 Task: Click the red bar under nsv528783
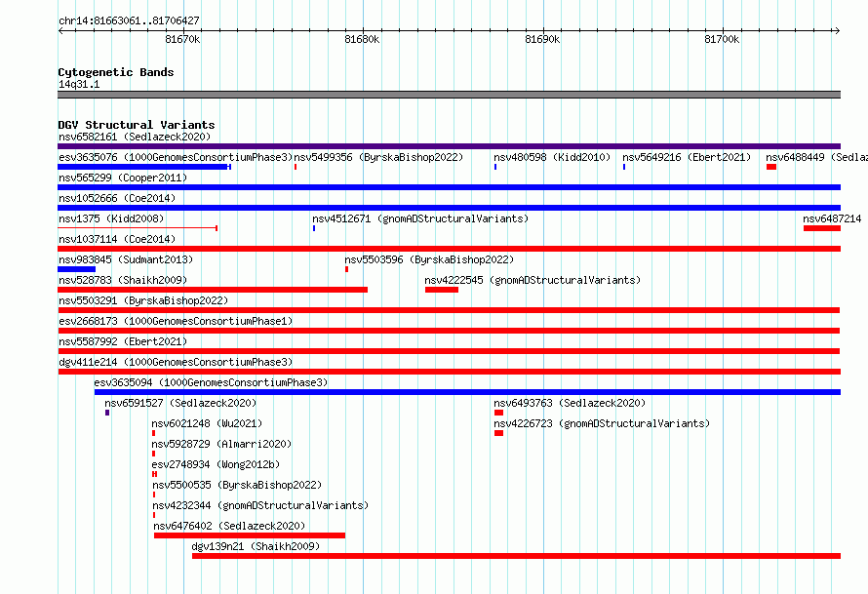(x=213, y=290)
